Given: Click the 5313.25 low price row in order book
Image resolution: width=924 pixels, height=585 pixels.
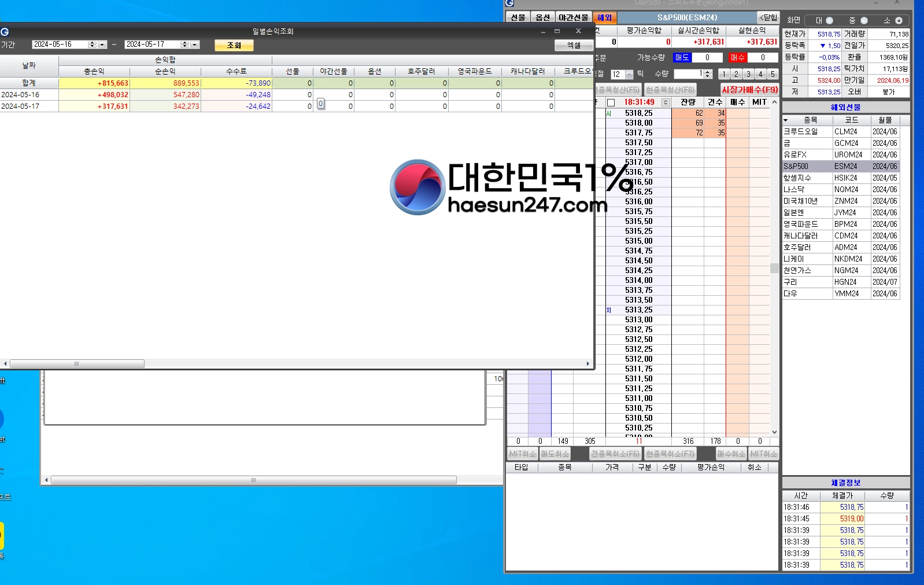Looking at the screenshot, I should coord(638,310).
